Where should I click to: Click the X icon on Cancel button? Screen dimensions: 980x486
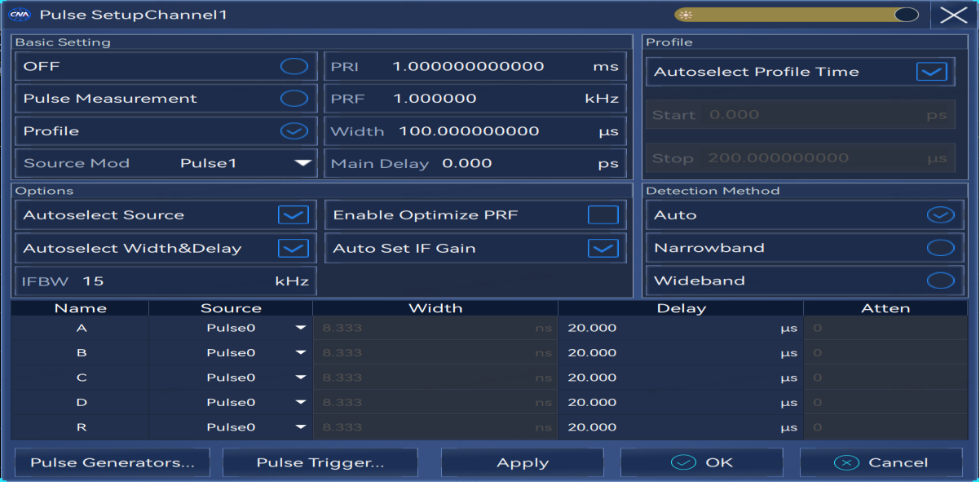[x=848, y=462]
